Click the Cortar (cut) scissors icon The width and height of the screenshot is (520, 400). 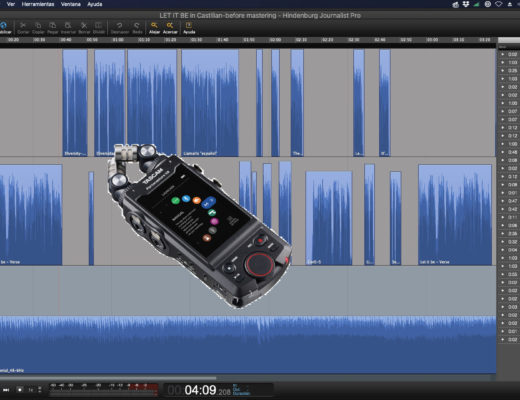[23, 26]
